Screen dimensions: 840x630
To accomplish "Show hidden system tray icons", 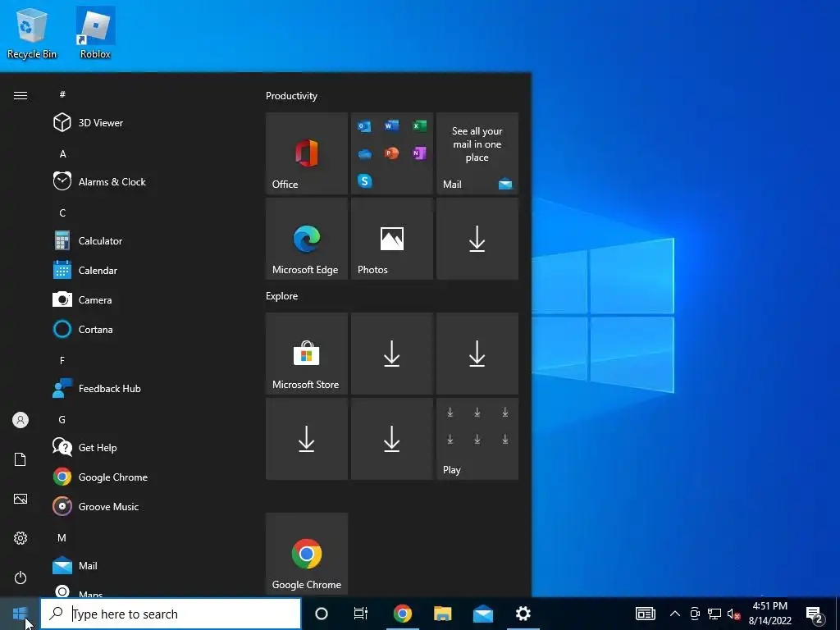I will click(x=675, y=614).
